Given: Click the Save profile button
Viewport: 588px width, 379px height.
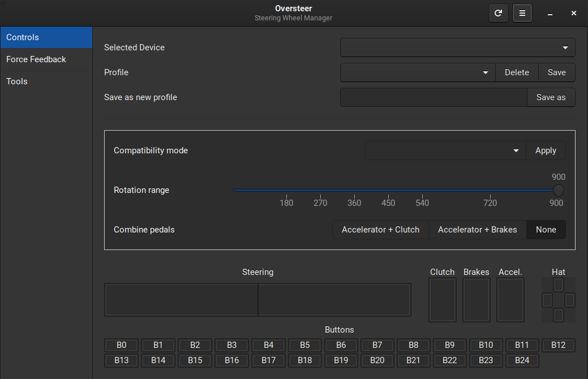Looking at the screenshot, I should pos(556,72).
